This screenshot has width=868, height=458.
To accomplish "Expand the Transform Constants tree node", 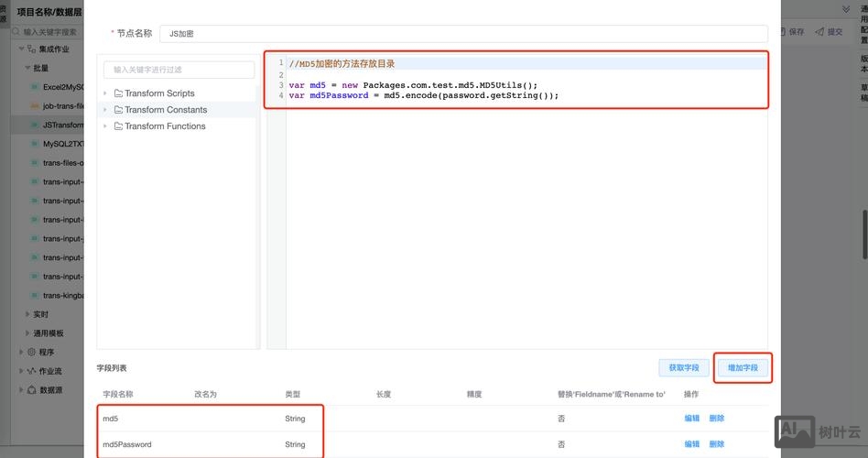I will coord(106,110).
